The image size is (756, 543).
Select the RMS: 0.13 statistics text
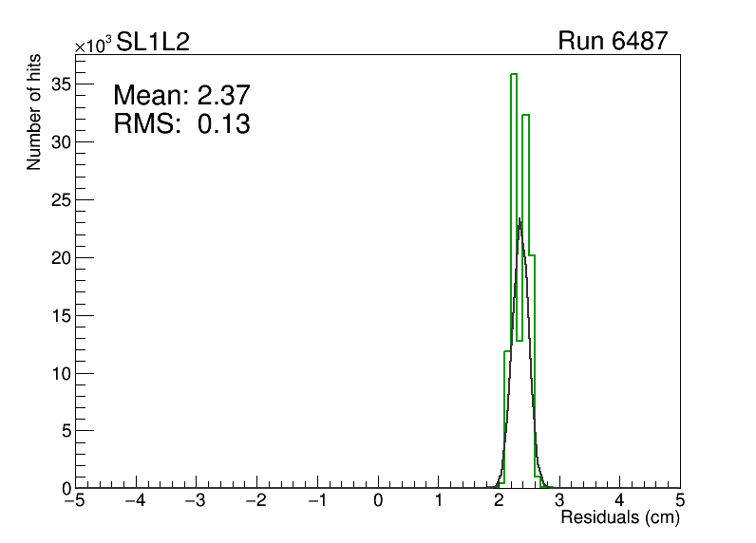(180, 123)
